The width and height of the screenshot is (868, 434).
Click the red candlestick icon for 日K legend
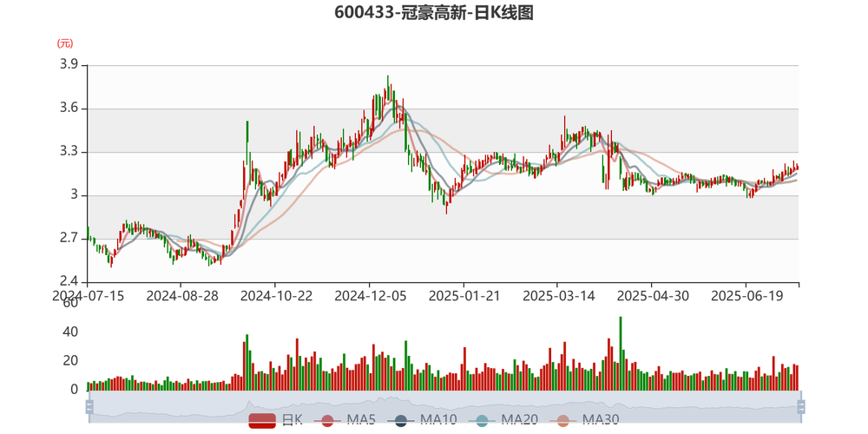(x=262, y=421)
